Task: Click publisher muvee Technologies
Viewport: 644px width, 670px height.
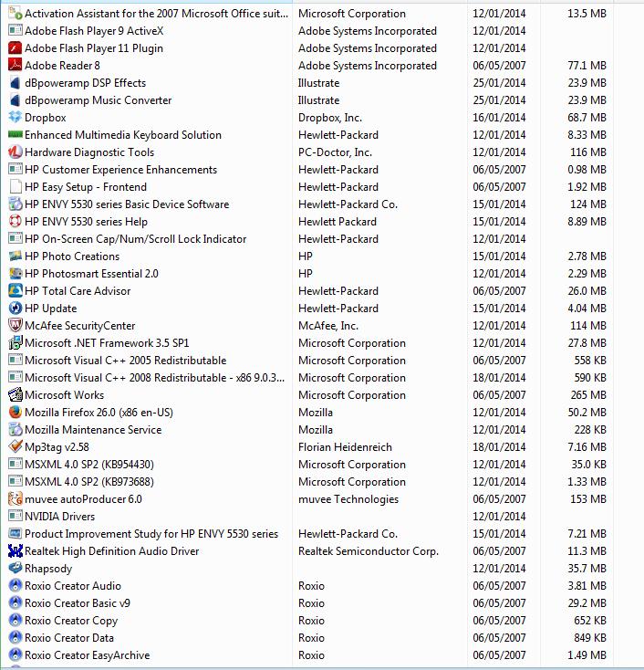Action: [348, 499]
